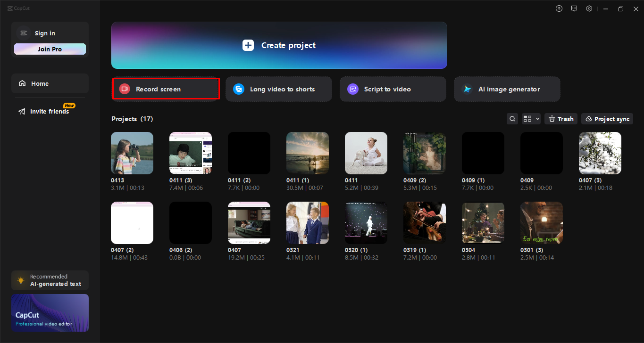This screenshot has width=644, height=343.
Task: Open the feedback message icon in title bar
Action: pos(574,8)
